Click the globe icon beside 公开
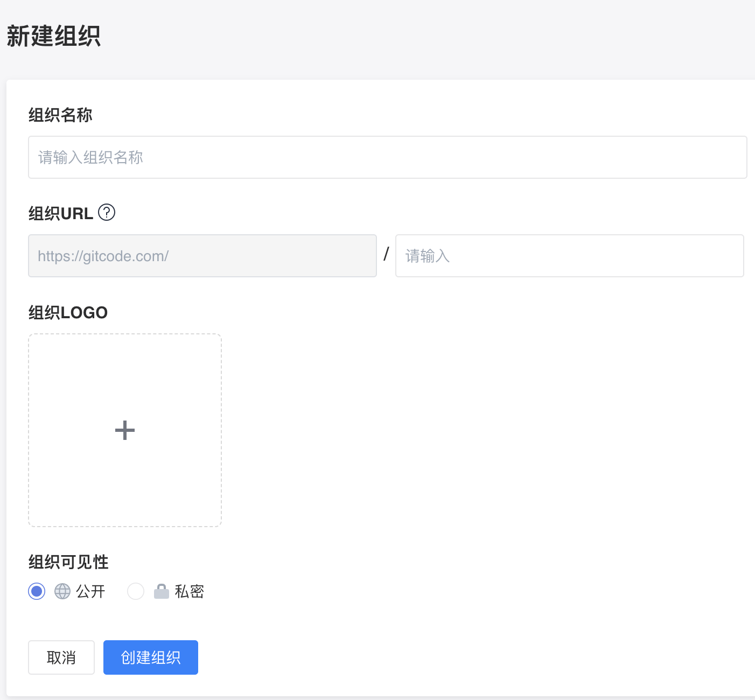Image resolution: width=755 pixels, height=700 pixels. (x=62, y=591)
